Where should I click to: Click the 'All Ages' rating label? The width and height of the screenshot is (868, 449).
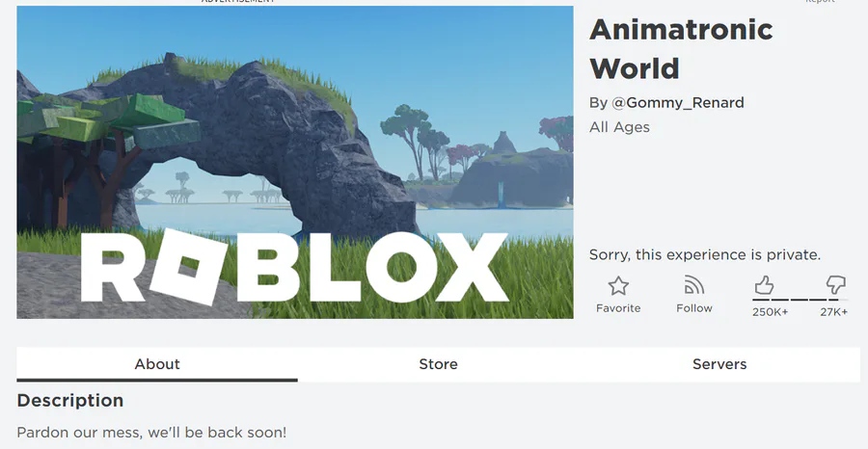(619, 127)
